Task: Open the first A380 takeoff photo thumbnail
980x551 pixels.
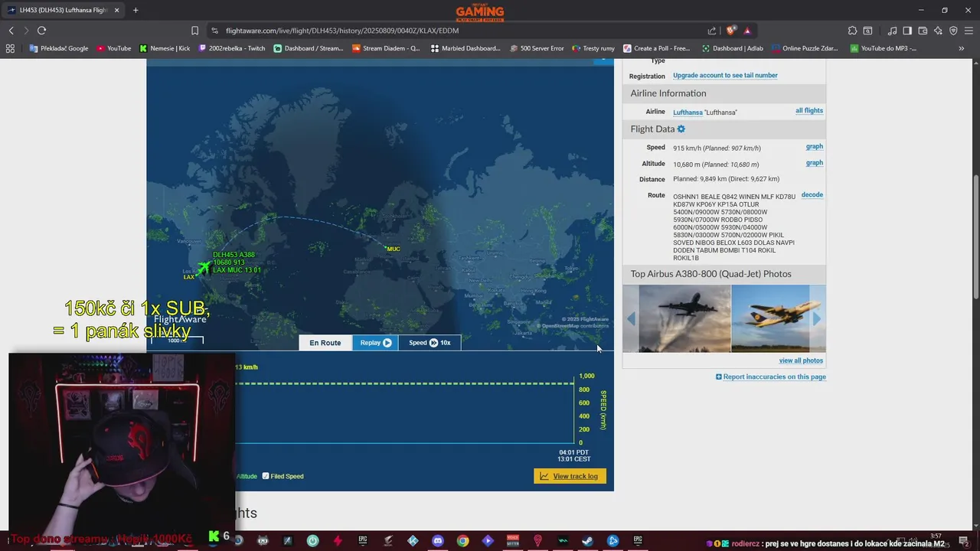Action: [x=684, y=318]
